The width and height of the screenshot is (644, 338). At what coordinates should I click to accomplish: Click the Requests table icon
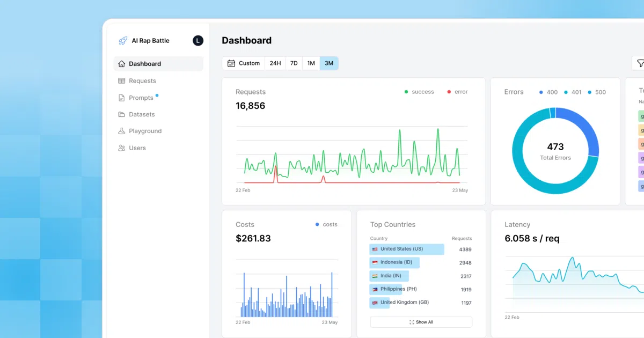[122, 81]
